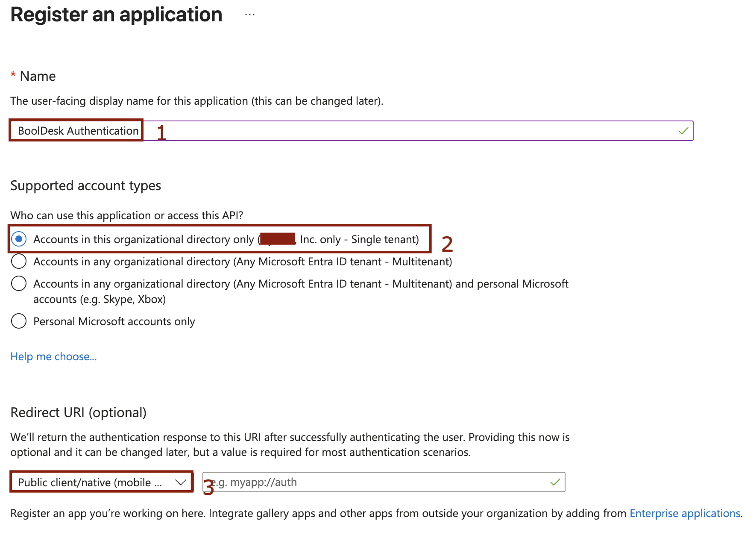The image size is (756, 535).
Task: Choose multitenant and personal Microsoft accounts option
Action: coord(19,283)
